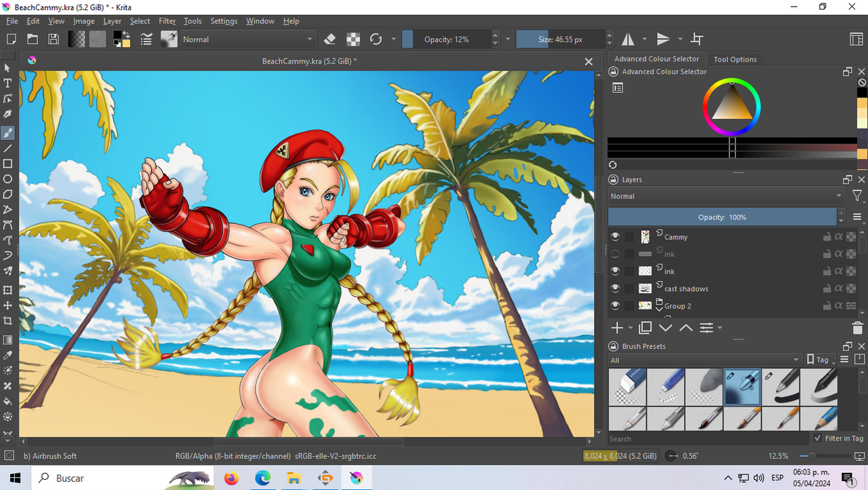Open the Layer menu
This screenshot has height=490, width=868.
(x=112, y=21)
